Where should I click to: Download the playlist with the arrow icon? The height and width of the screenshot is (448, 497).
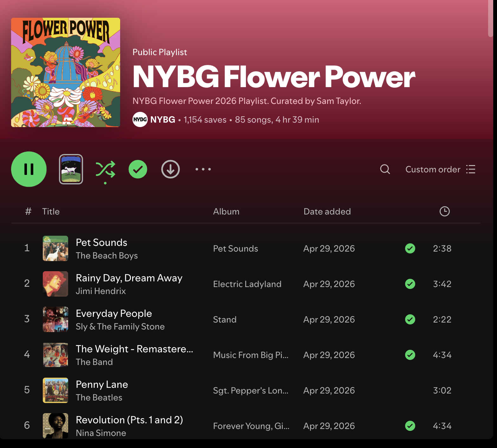coord(171,169)
